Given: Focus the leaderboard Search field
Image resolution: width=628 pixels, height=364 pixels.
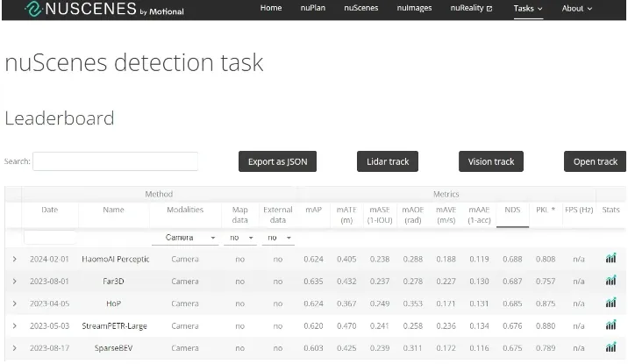Looking at the screenshot, I should pyautogui.click(x=116, y=161).
